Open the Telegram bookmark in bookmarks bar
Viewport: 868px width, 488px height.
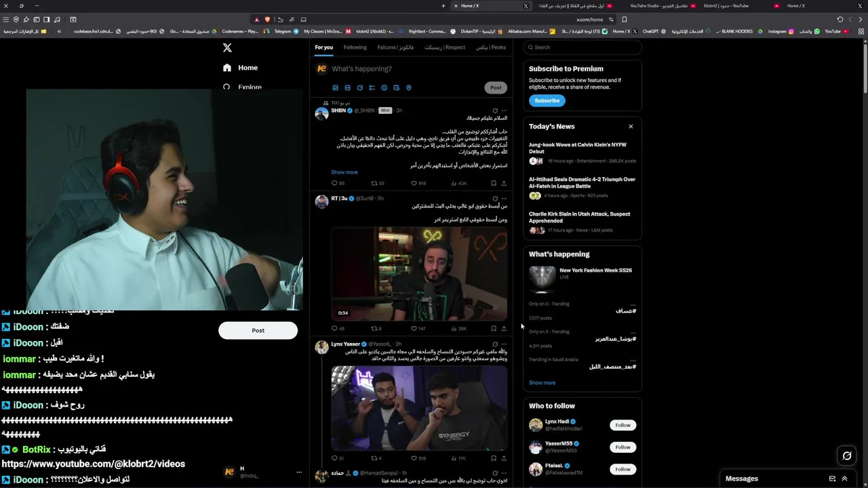coord(285,31)
